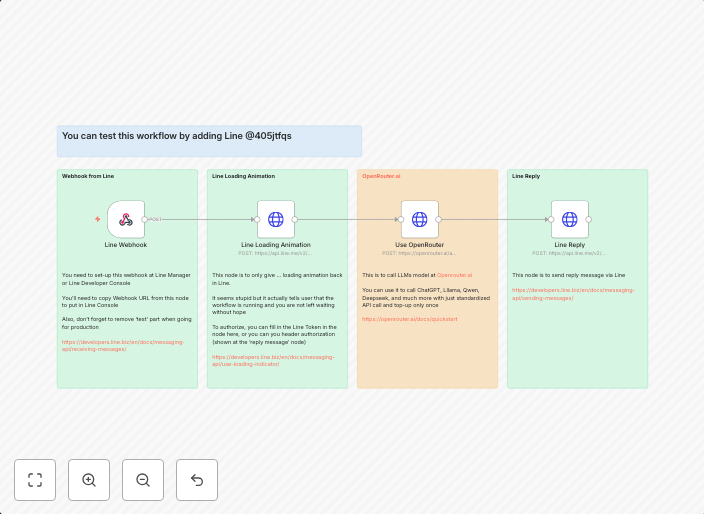Click the input handle of Line Reply node
704x514 pixels.
pyautogui.click(x=550, y=219)
